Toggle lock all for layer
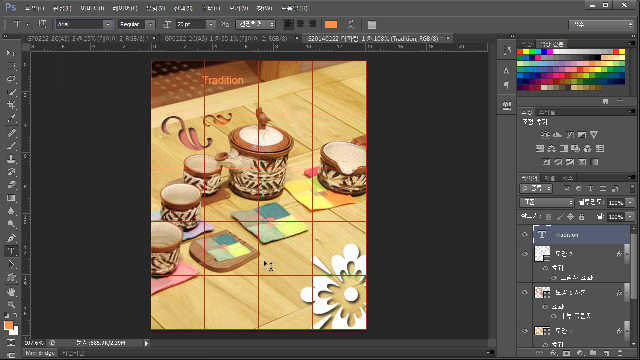The height and width of the screenshot is (360, 640). [x=581, y=217]
